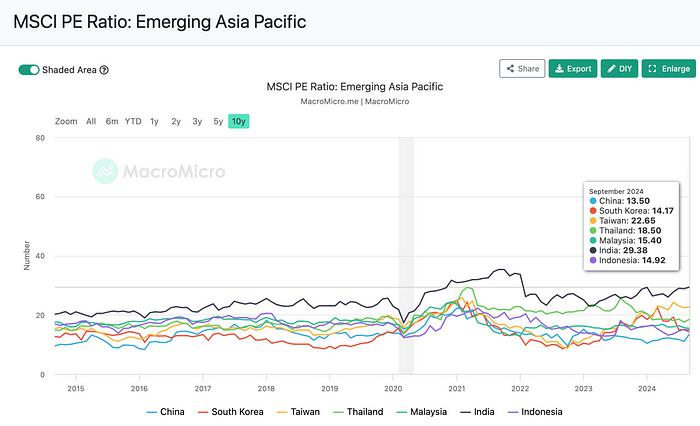Hide the China series in legend
This screenshot has height=426, width=700.
(x=166, y=412)
